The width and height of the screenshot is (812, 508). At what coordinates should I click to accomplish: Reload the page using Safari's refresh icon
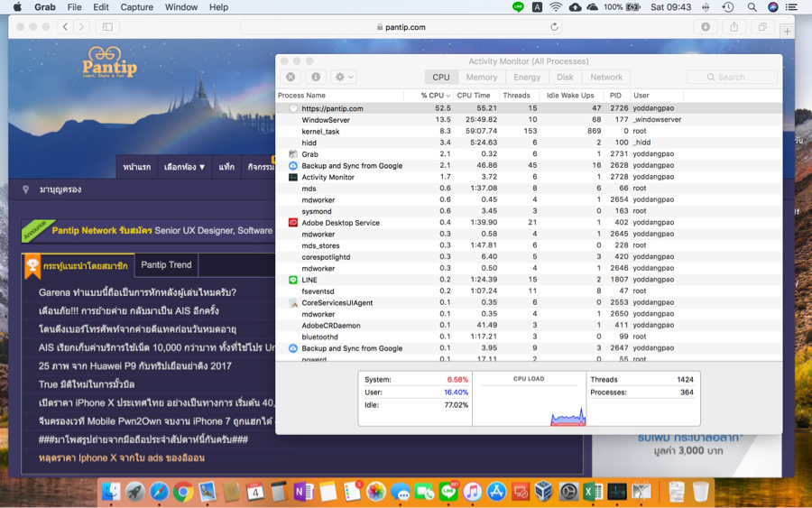coord(554,27)
